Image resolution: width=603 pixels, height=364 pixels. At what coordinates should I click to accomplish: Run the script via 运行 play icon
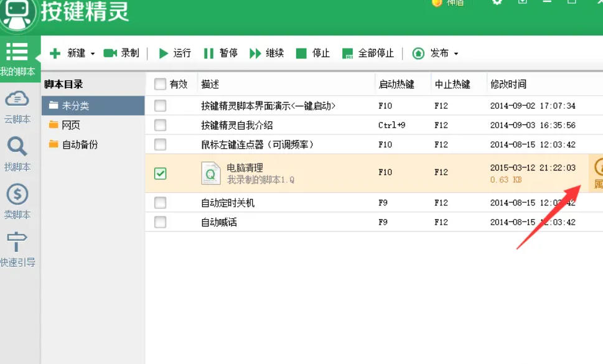point(163,53)
